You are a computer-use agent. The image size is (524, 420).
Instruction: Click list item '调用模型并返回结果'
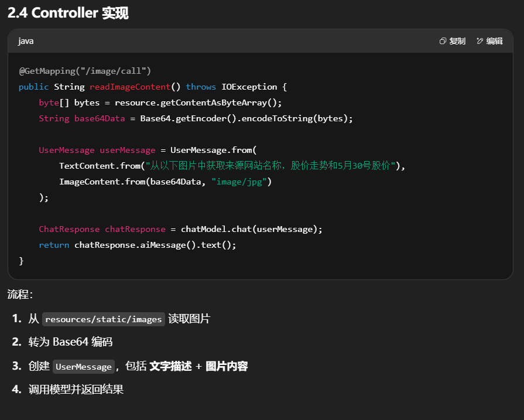click(76, 390)
